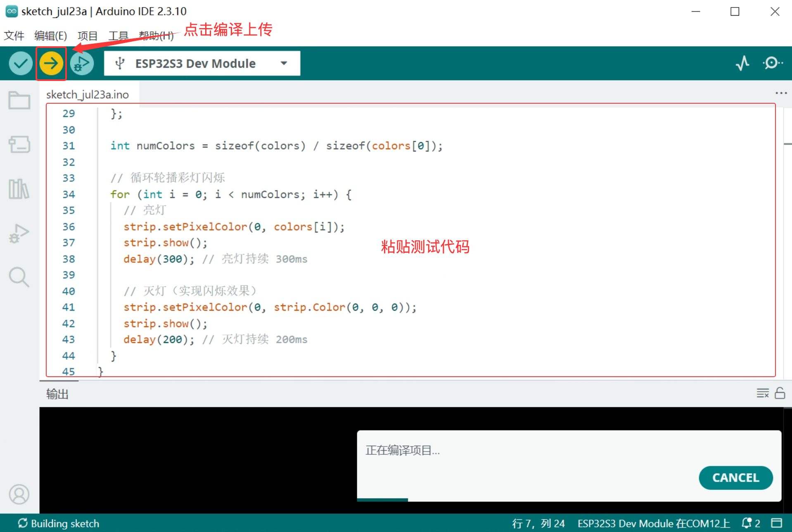This screenshot has width=792, height=532.
Task: Toggle the bottom panel icon in status bar
Action: click(777, 523)
